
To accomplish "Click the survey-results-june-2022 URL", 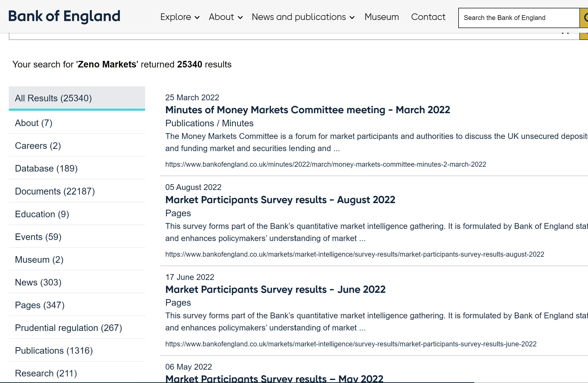I will point(351,344).
